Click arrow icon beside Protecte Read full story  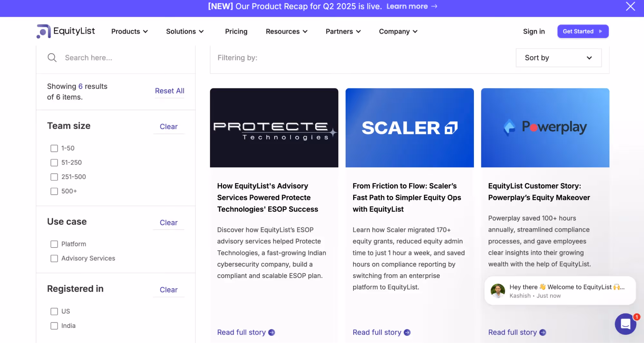272,332
